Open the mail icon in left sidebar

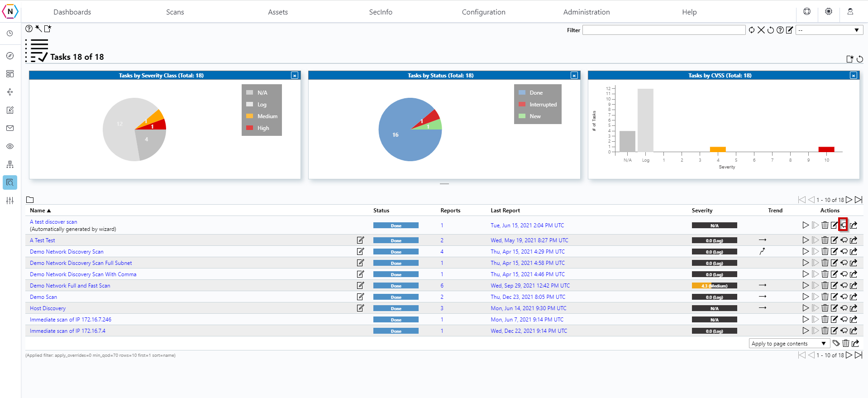[x=10, y=128]
